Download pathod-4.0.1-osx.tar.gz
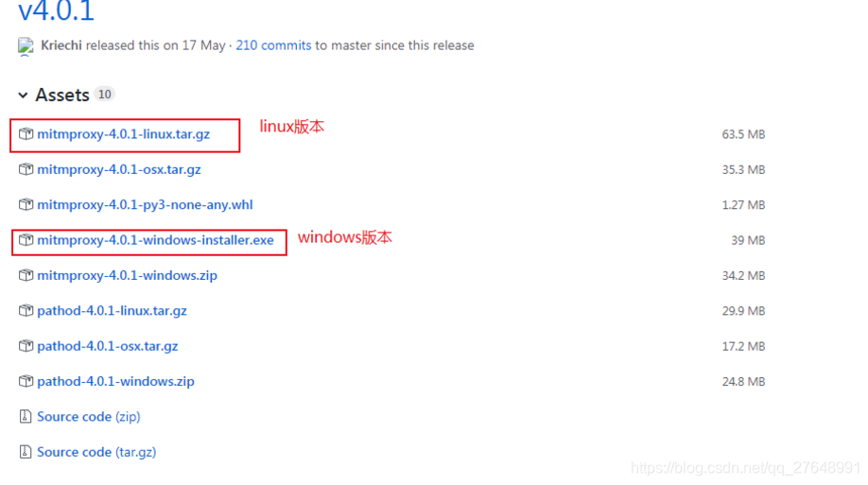 pyautogui.click(x=108, y=346)
